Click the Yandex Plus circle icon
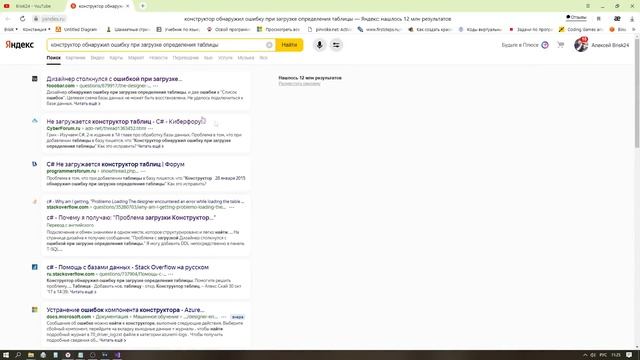 [x=545, y=45]
